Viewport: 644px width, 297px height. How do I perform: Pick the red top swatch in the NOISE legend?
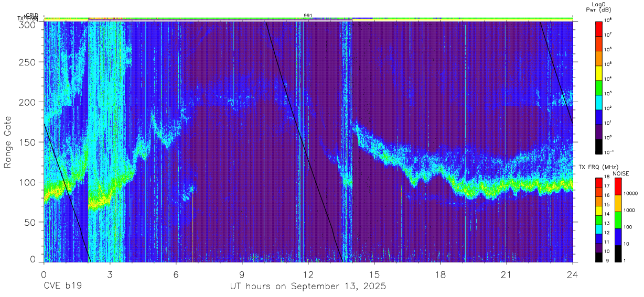(618, 186)
